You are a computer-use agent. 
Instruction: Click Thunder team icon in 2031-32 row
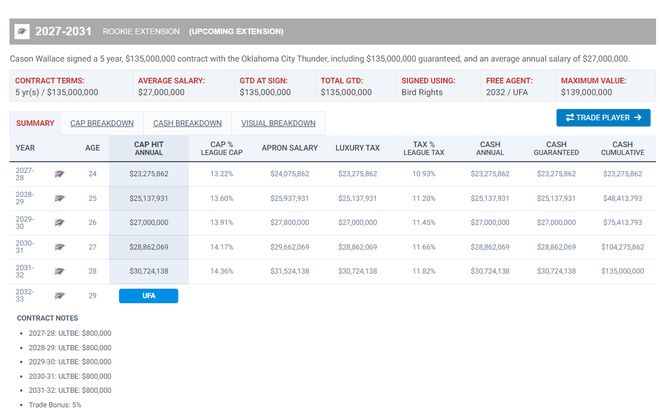click(x=59, y=271)
